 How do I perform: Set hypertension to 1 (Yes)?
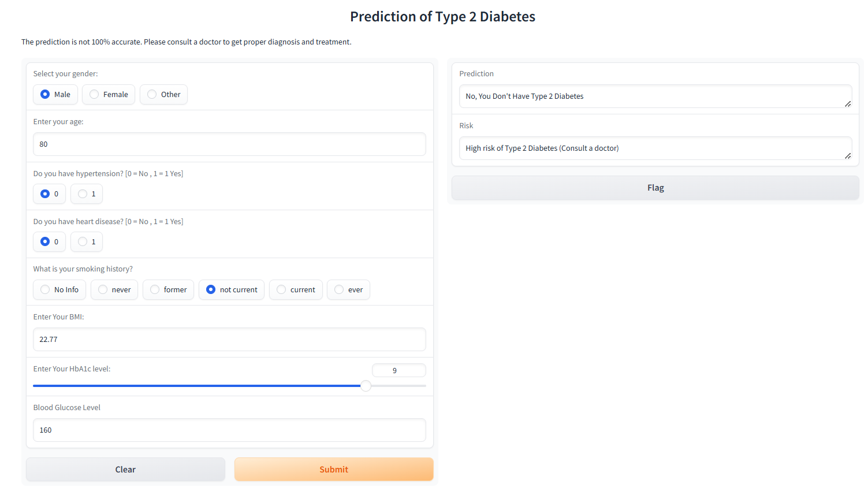point(83,194)
